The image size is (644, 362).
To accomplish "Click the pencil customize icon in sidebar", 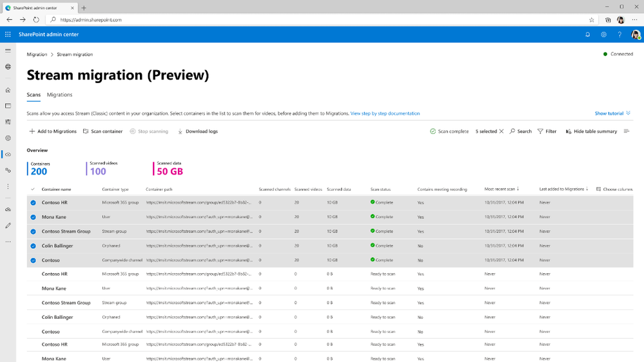I will (8, 225).
